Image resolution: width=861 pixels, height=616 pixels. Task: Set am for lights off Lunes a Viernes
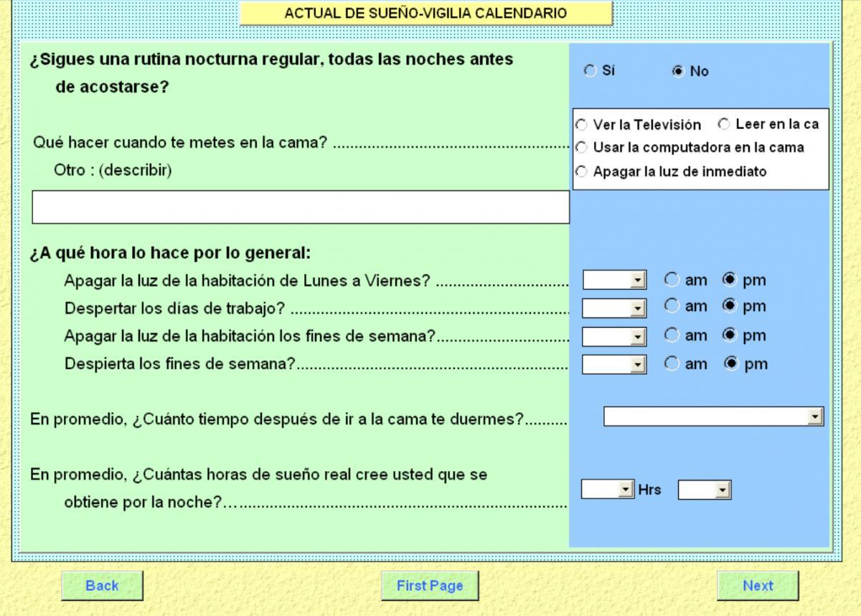[x=672, y=280]
